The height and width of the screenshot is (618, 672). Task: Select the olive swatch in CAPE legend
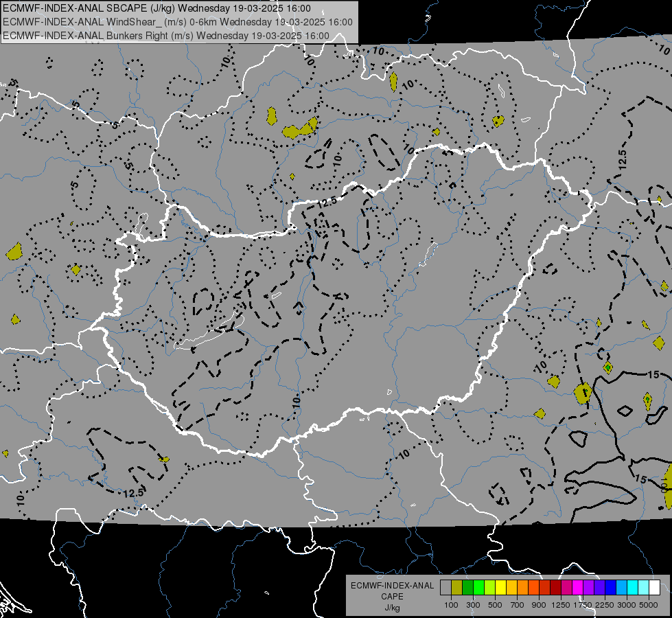coord(457,587)
